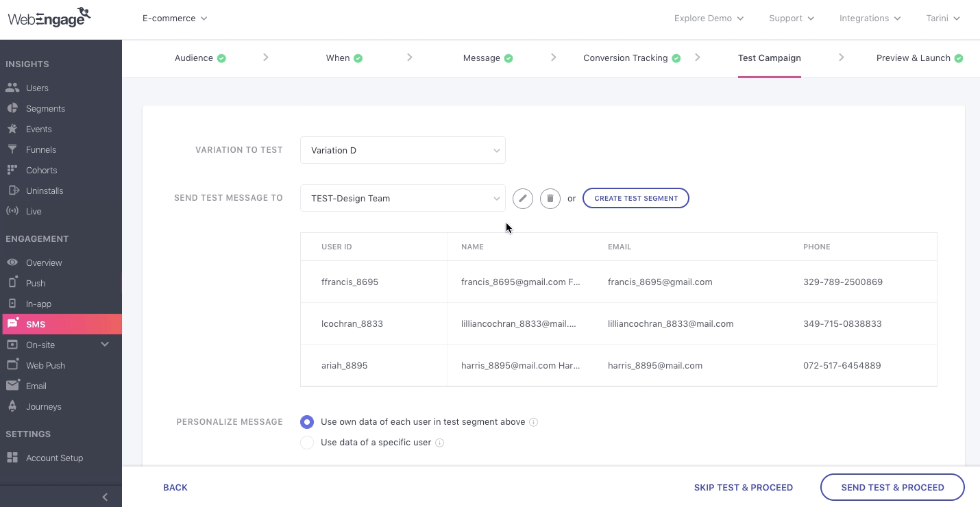Select user ID lcochran_8833
Image resolution: width=980 pixels, height=507 pixels.
pyautogui.click(x=352, y=324)
